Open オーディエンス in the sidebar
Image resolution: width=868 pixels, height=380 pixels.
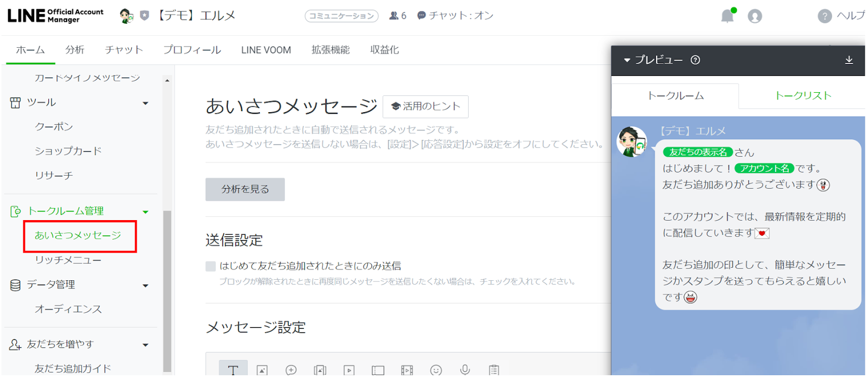click(x=68, y=310)
